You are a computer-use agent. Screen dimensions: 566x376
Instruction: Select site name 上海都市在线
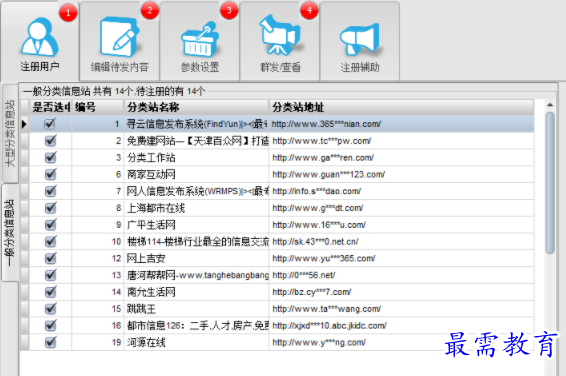[x=156, y=208]
